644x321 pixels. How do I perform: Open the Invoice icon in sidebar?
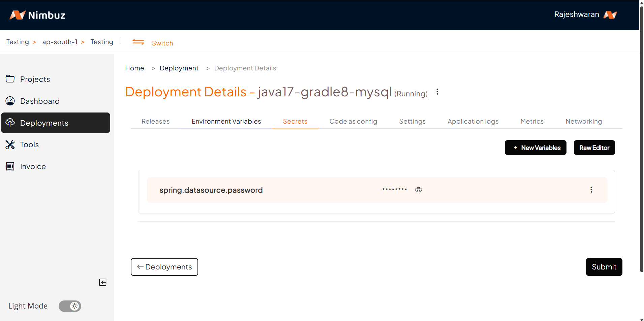pos(10,166)
